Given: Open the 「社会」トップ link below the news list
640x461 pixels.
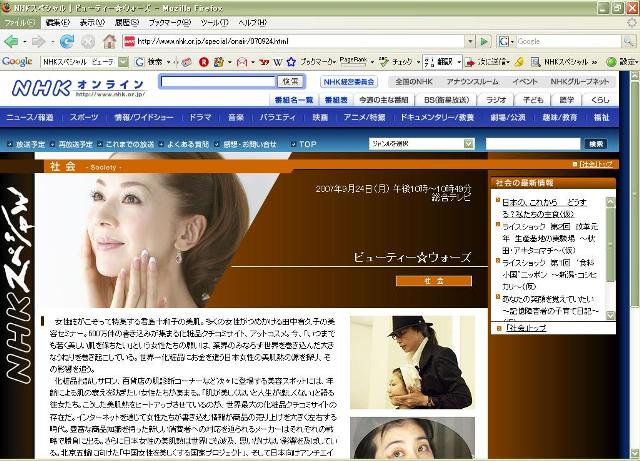Looking at the screenshot, I should point(526,328).
